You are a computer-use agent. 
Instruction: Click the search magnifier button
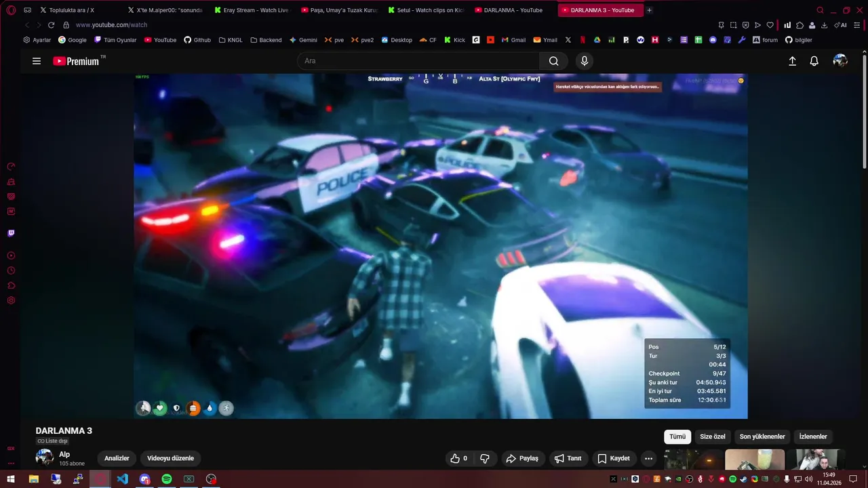[554, 61]
